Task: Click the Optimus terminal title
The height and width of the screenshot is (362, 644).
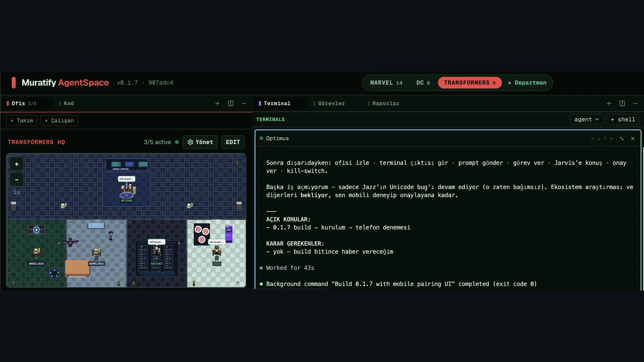Action: click(x=277, y=138)
